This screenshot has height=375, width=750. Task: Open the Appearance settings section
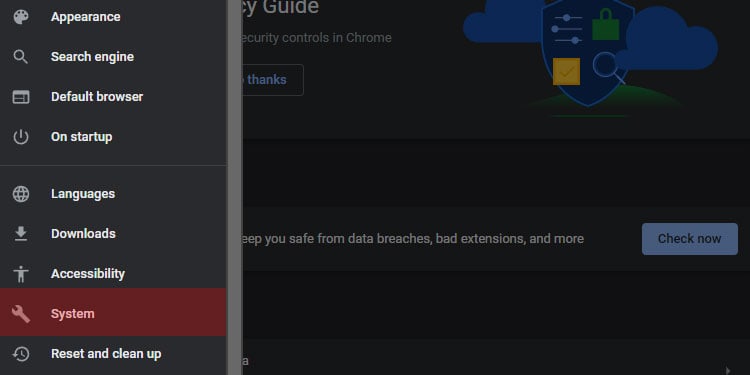(113, 17)
